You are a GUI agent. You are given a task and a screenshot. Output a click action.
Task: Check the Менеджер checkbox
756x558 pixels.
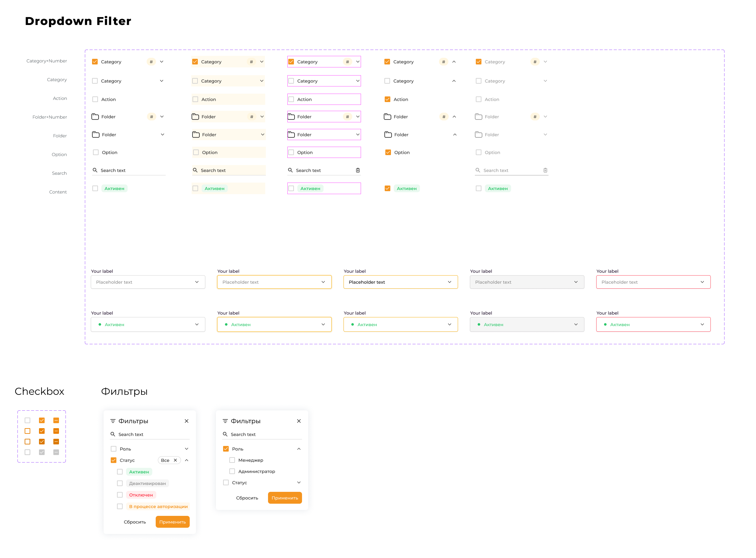[232, 460]
